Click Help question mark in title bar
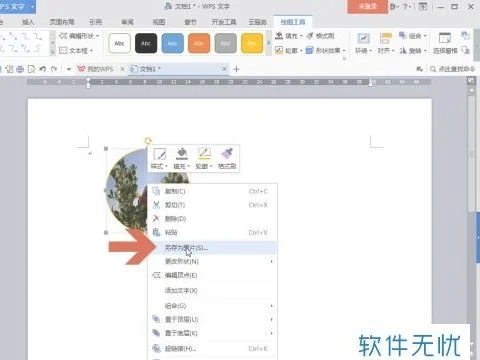The image size is (480, 360). click(x=405, y=6)
